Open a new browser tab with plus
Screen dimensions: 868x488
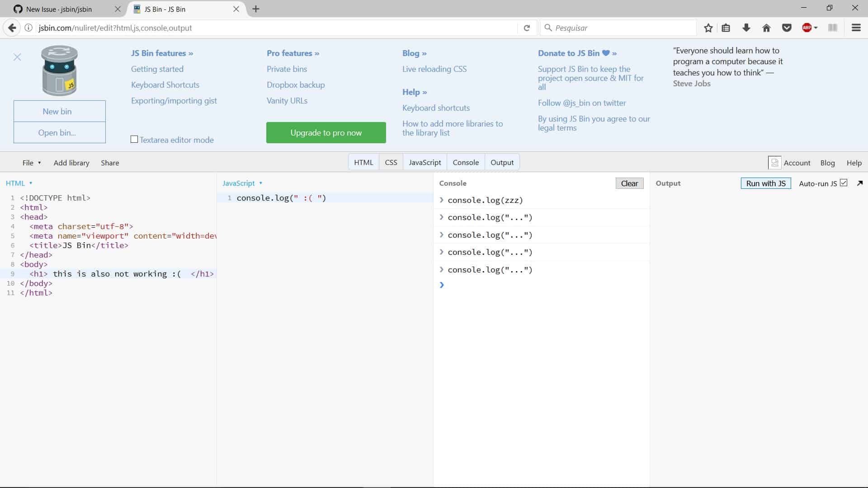[256, 9]
